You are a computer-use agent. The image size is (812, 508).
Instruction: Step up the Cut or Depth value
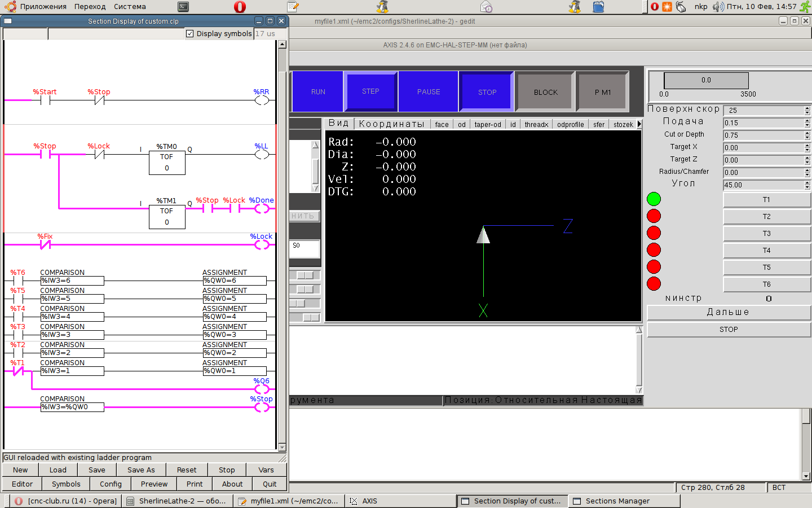tap(807, 133)
